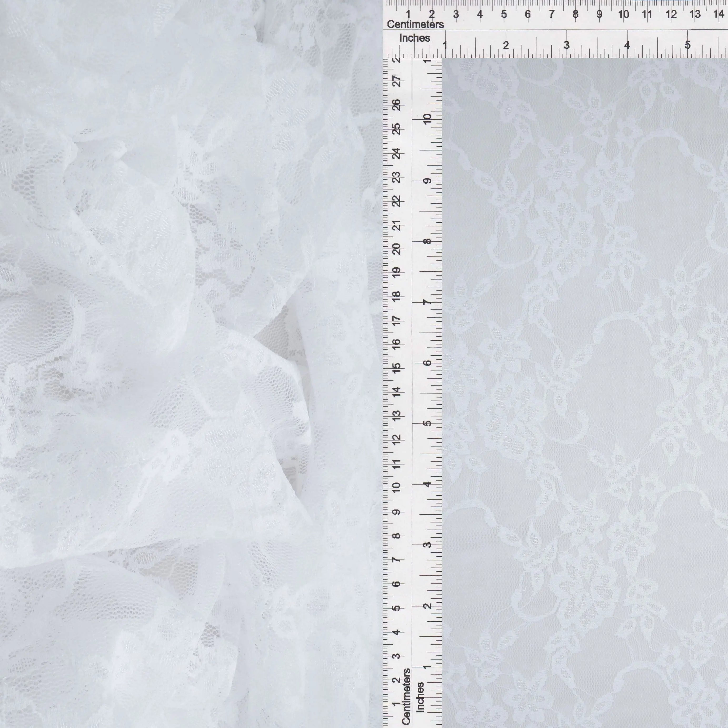Screen dimensions: 728x728
Task: Click the 10 inch mark on vertical ruler
Action: tap(427, 119)
